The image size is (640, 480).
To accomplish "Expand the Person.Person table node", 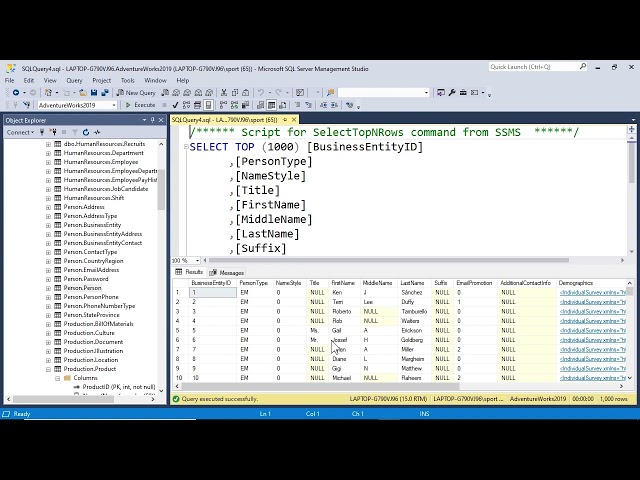I will point(48,288).
